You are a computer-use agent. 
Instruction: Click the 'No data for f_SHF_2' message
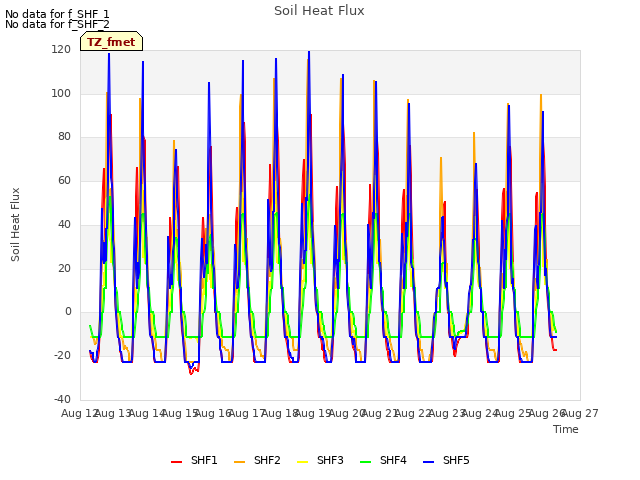coord(57,24)
